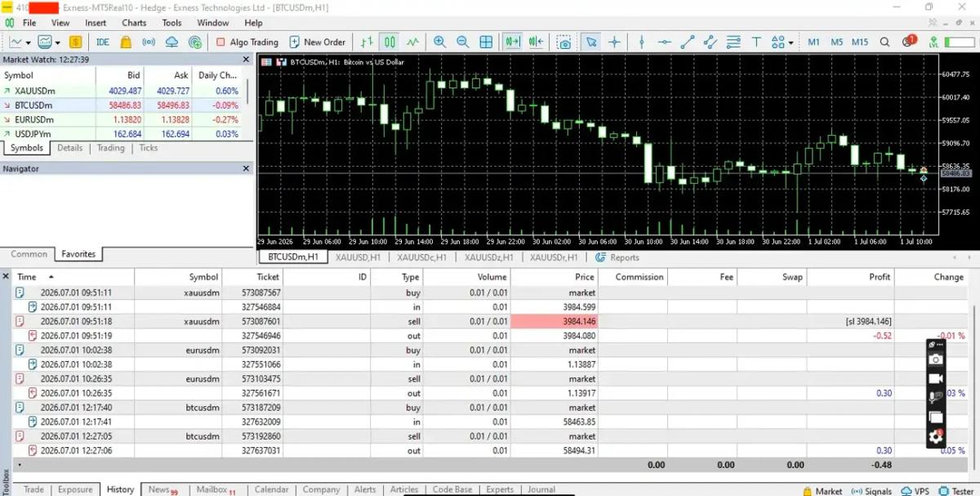Open the IDE (MetaEditor) toolbar icon
This screenshot has width=980, height=496.
tap(102, 42)
